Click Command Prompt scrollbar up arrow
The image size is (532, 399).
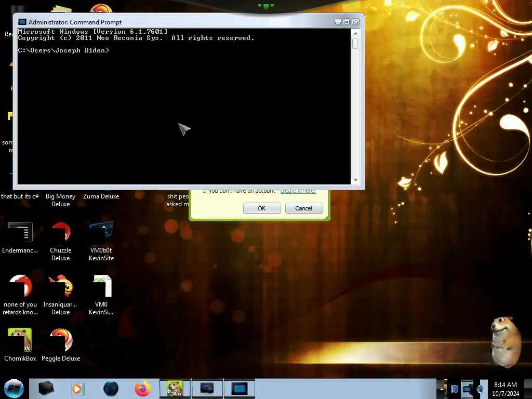(355, 34)
